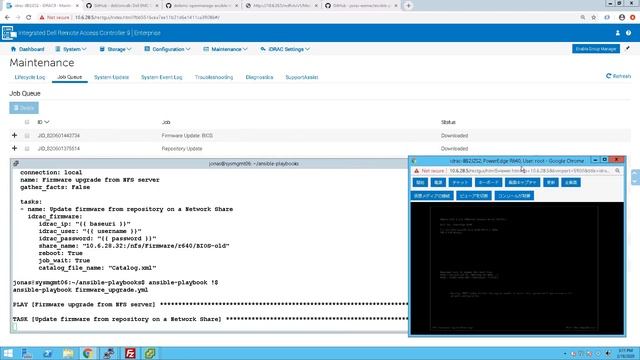Click the Dashboard home icon

[x=13, y=49]
